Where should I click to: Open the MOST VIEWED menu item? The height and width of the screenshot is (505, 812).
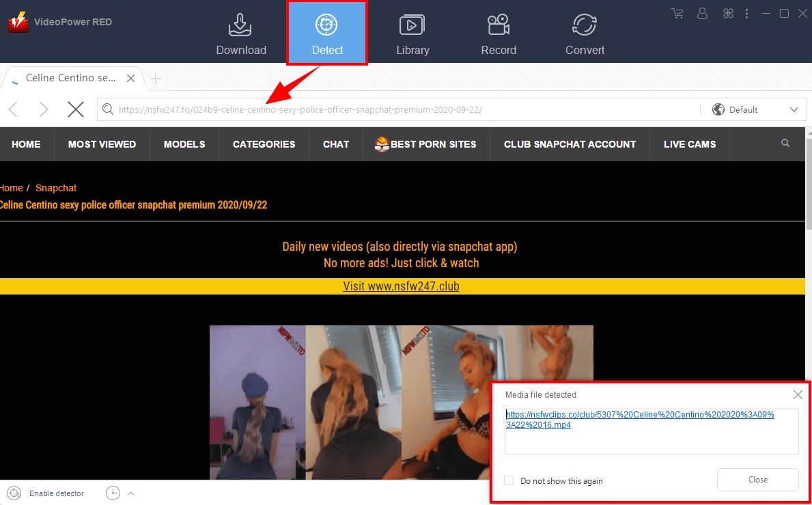click(102, 144)
